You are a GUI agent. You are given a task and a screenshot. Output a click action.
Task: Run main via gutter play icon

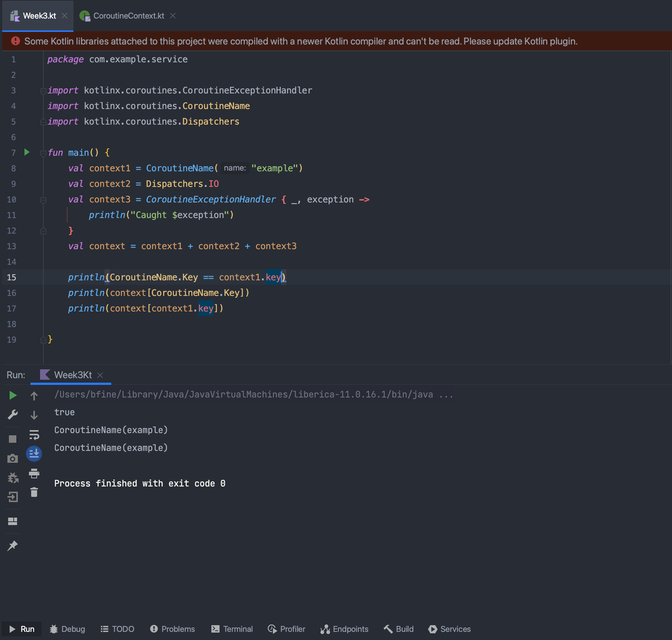coord(27,152)
